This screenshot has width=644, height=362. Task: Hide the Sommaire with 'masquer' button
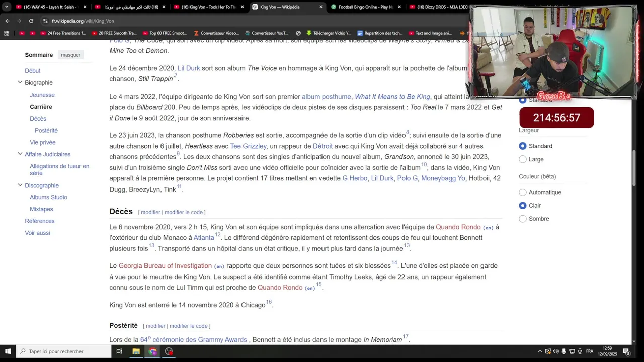[x=70, y=55]
